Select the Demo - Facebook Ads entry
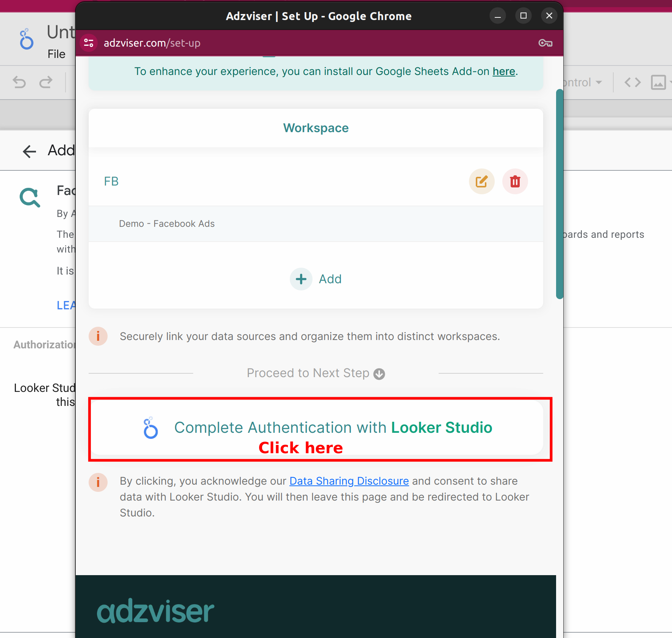Screen dimensions: 672x638 tap(167, 224)
